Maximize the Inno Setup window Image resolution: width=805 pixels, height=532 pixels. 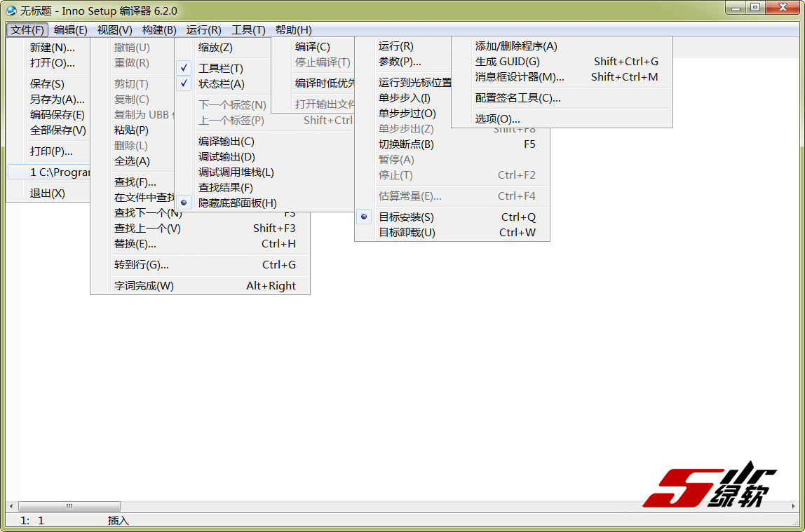click(x=755, y=8)
